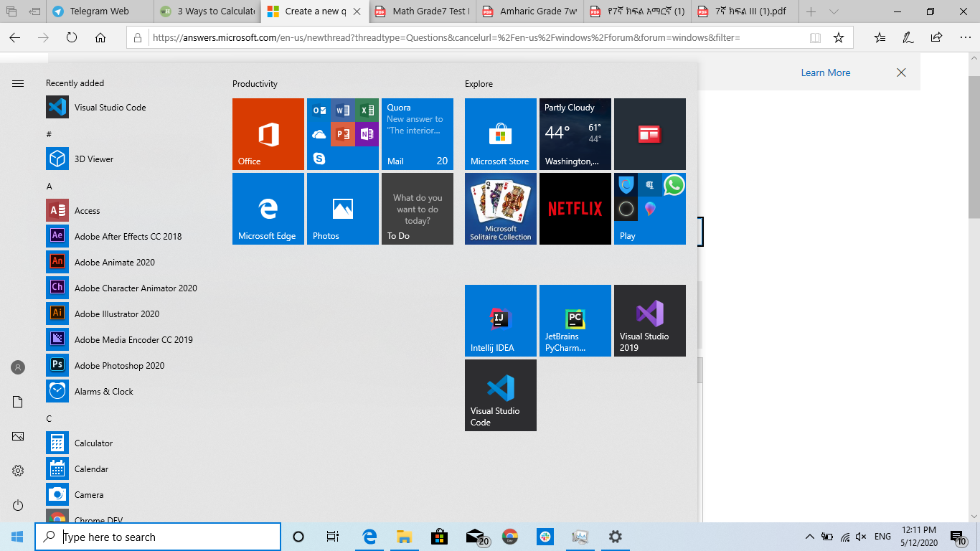Click the Learn More link
Viewport: 980px width, 551px height.
click(826, 72)
